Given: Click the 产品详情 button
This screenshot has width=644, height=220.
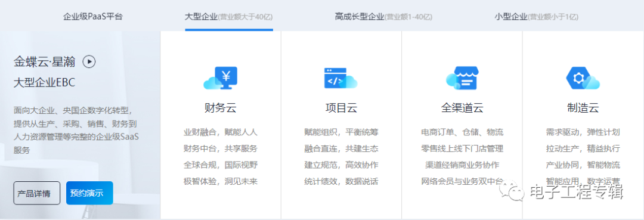Looking at the screenshot, I should [x=36, y=193].
